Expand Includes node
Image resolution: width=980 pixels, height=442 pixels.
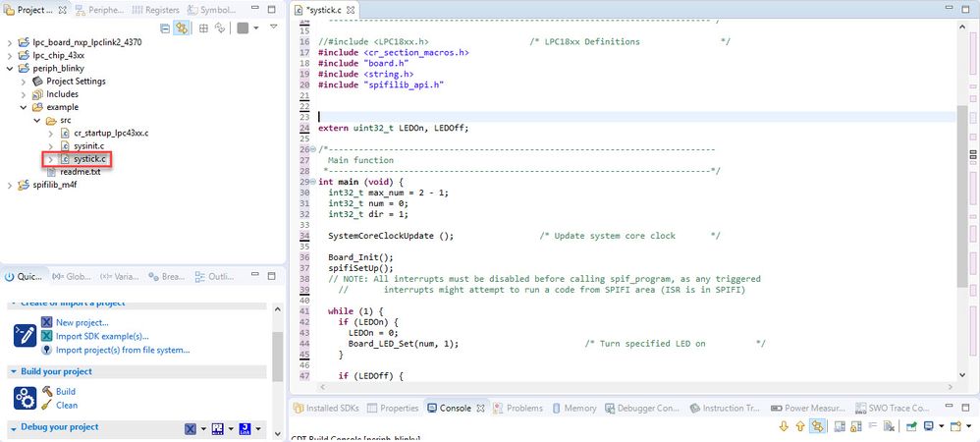coord(24,94)
